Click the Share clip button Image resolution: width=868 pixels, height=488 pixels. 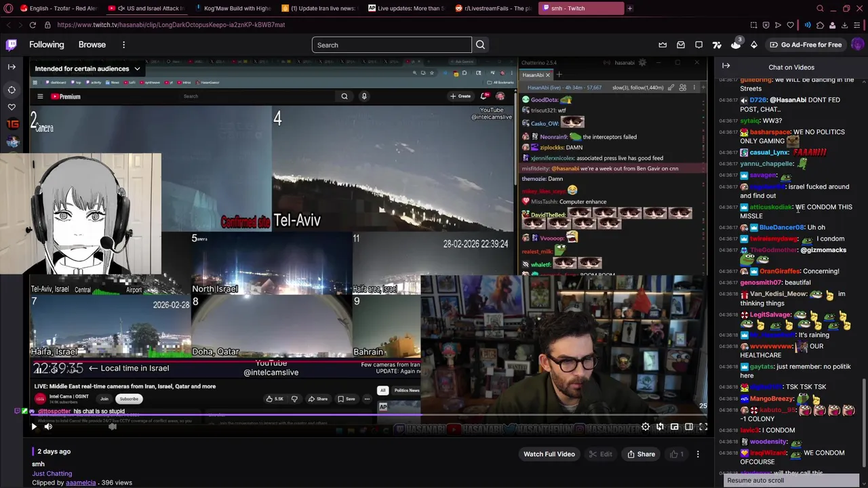click(641, 454)
